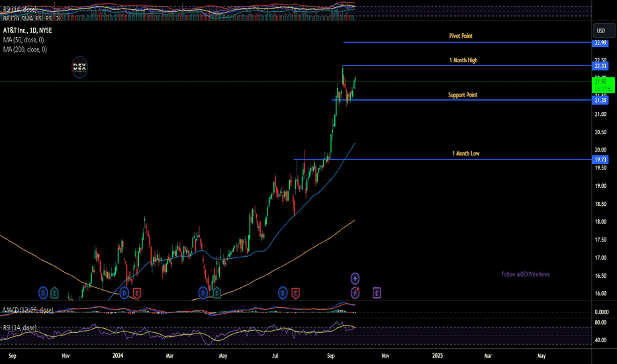Image resolution: width=617 pixels, height=364 pixels.
Task: Click the Jul label on the time axis
Action: click(275, 355)
